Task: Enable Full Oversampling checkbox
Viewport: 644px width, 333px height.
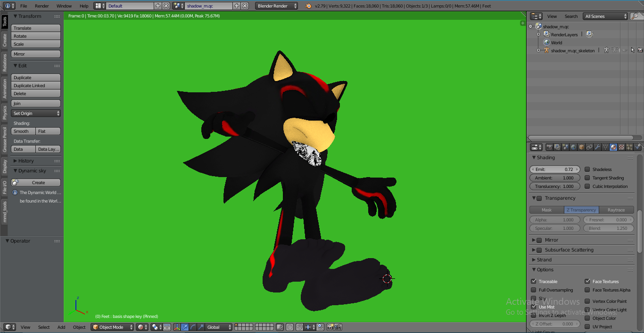Action: [x=534, y=290]
